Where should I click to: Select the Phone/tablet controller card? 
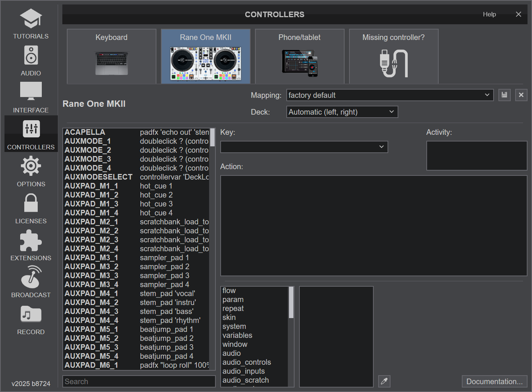pos(300,56)
